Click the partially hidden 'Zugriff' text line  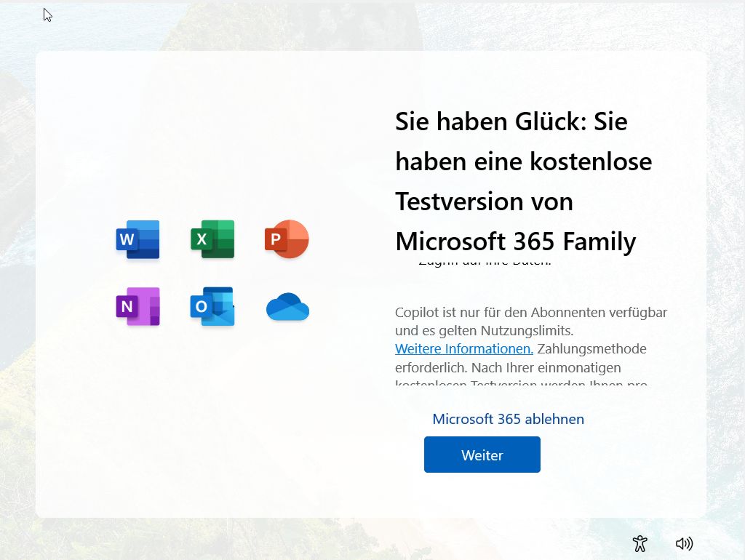(x=485, y=262)
